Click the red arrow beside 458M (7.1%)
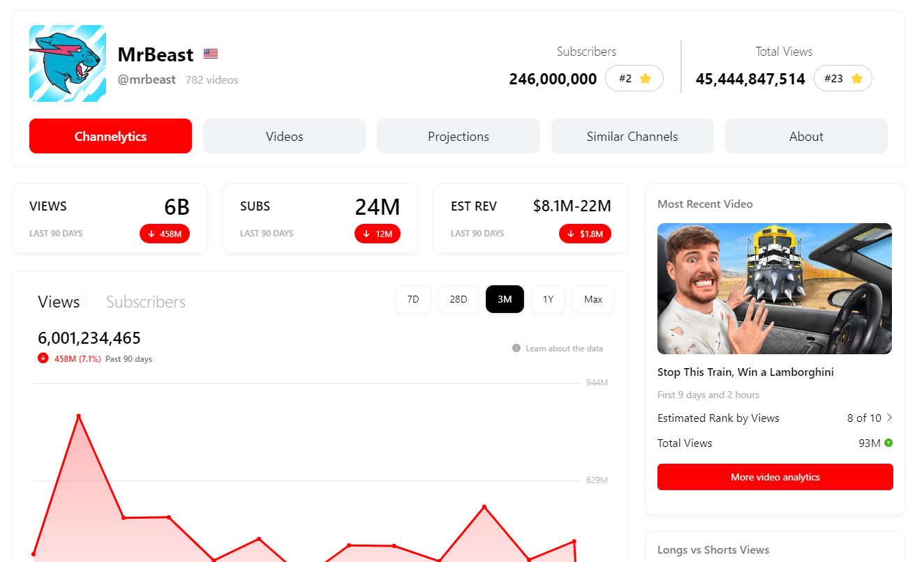 tap(42, 358)
